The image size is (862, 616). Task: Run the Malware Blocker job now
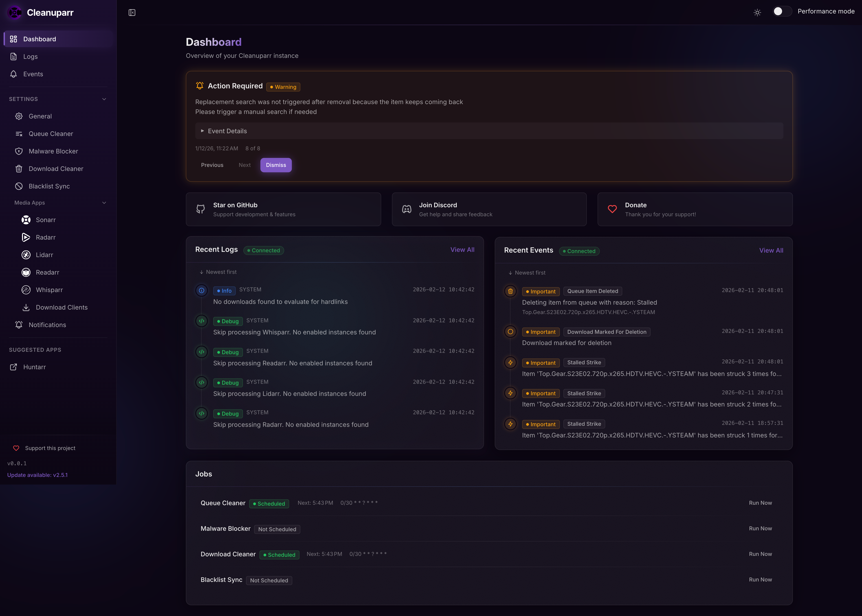[x=760, y=528]
